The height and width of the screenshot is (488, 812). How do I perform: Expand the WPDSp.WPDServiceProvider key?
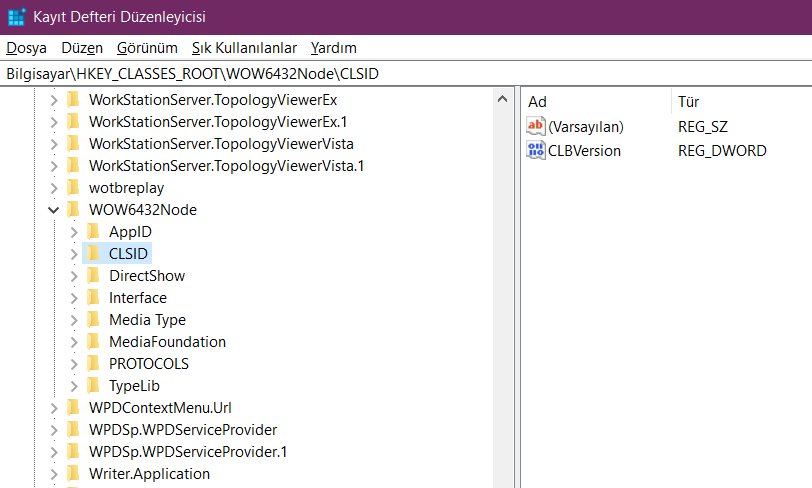[x=54, y=430]
